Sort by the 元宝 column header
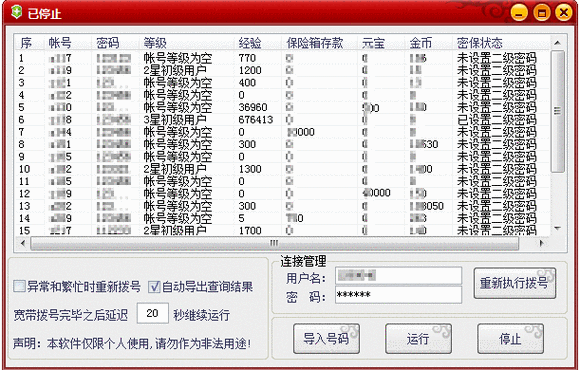 [x=381, y=43]
